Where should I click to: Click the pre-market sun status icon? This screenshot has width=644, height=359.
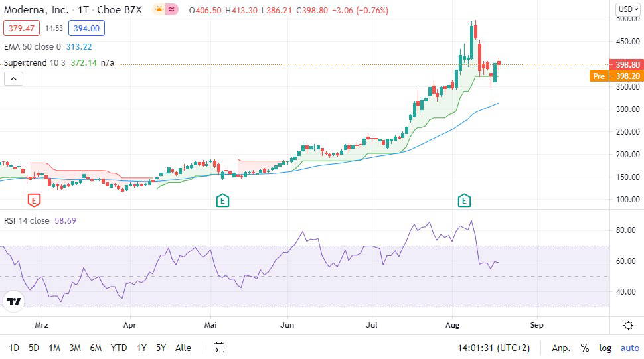point(159,9)
